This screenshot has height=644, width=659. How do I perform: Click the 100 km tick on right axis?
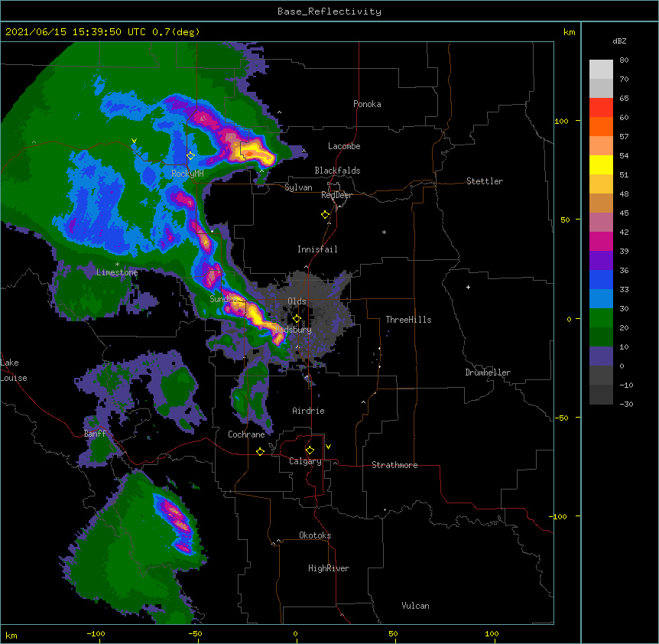pos(561,121)
